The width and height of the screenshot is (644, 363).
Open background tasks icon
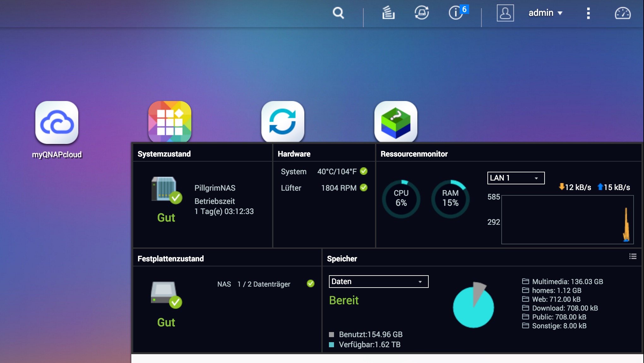[388, 13]
